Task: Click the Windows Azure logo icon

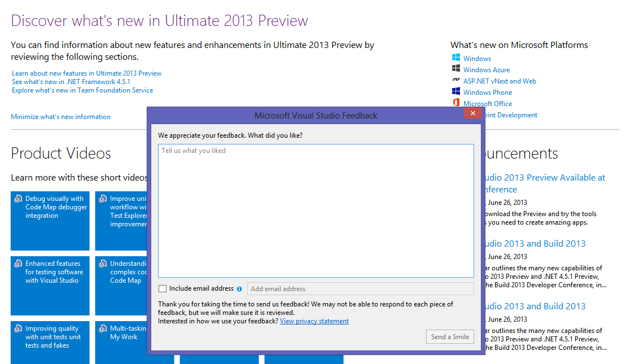Action: [456, 69]
